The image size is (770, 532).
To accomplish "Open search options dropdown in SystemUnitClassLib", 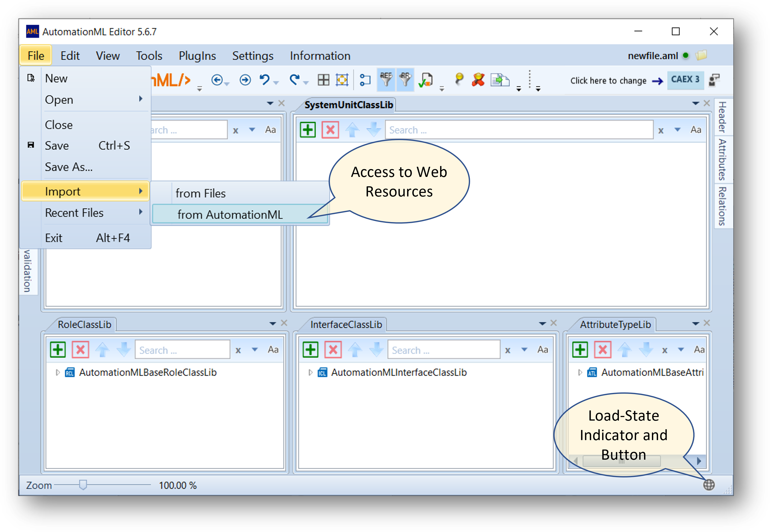I will point(677,130).
